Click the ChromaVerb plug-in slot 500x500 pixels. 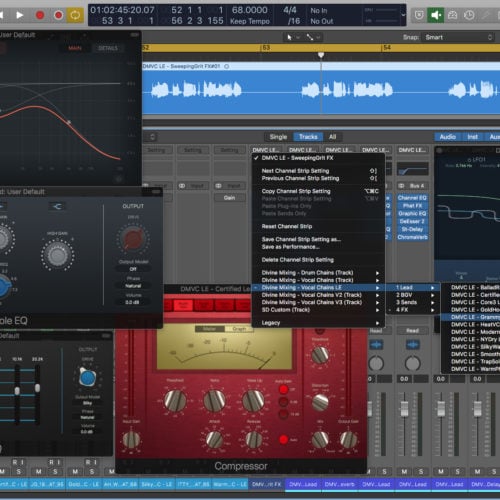412,237
